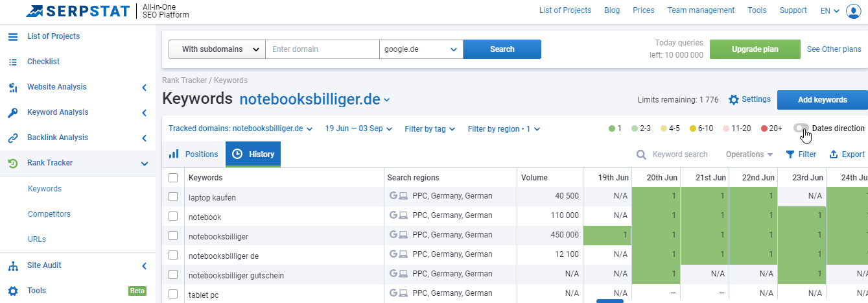The width and height of the screenshot is (868, 303).
Task: Click the keyword search magnifier icon
Action: pyautogui.click(x=641, y=154)
